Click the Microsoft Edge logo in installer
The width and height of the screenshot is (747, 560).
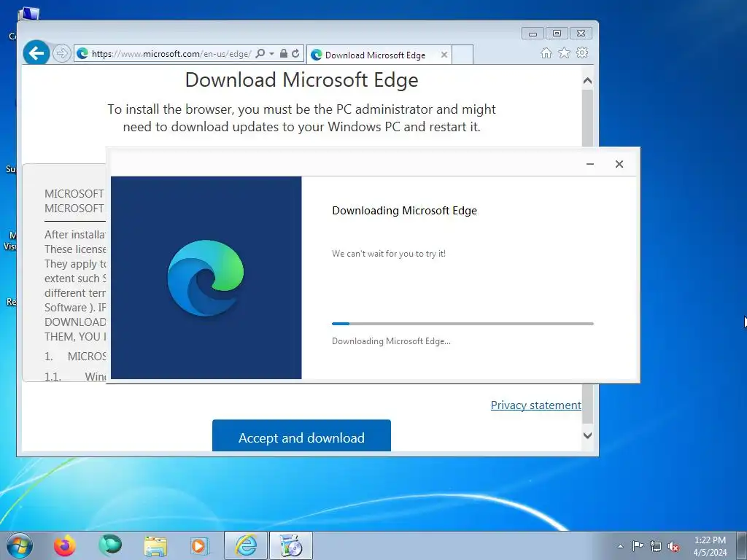206,278
